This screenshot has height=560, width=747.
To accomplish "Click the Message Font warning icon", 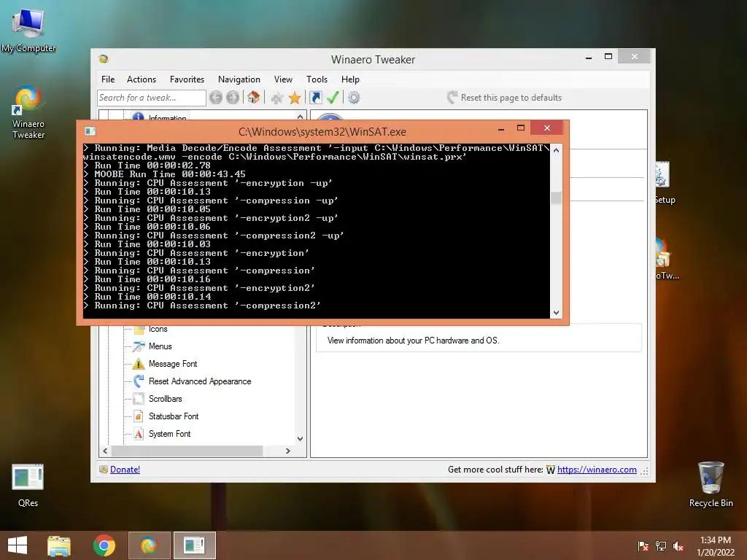I will 139,364.
